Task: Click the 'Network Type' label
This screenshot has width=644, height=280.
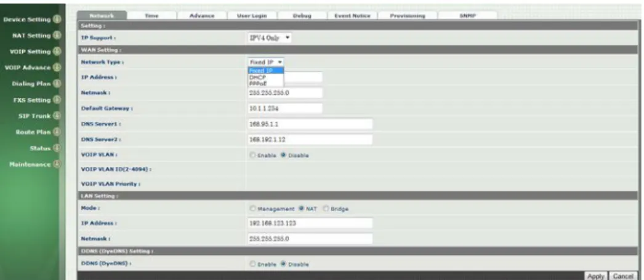Action: 102,62
